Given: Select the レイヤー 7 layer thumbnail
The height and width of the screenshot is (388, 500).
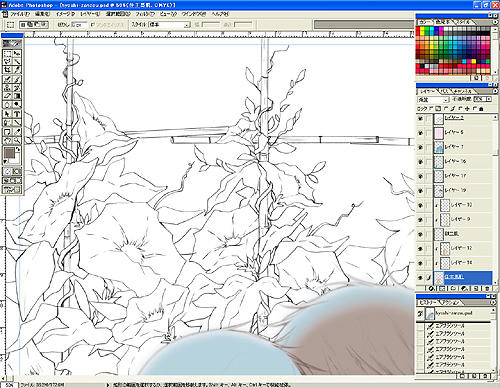Looking at the screenshot, I should point(439,147).
